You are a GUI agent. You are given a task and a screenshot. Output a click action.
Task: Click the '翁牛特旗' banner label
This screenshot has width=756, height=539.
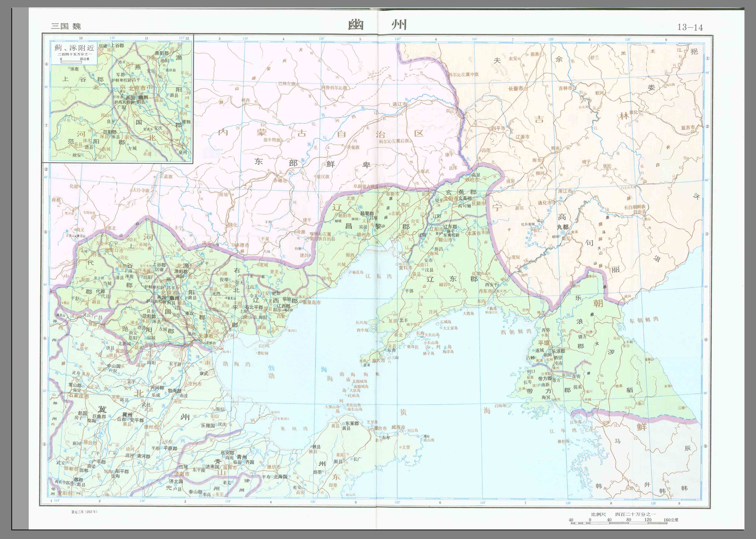pos(272,140)
